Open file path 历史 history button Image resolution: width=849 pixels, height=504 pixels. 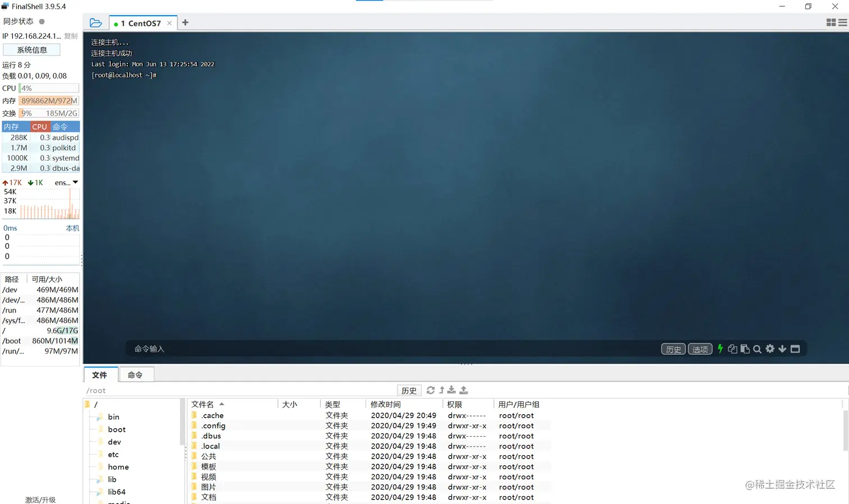click(x=409, y=391)
